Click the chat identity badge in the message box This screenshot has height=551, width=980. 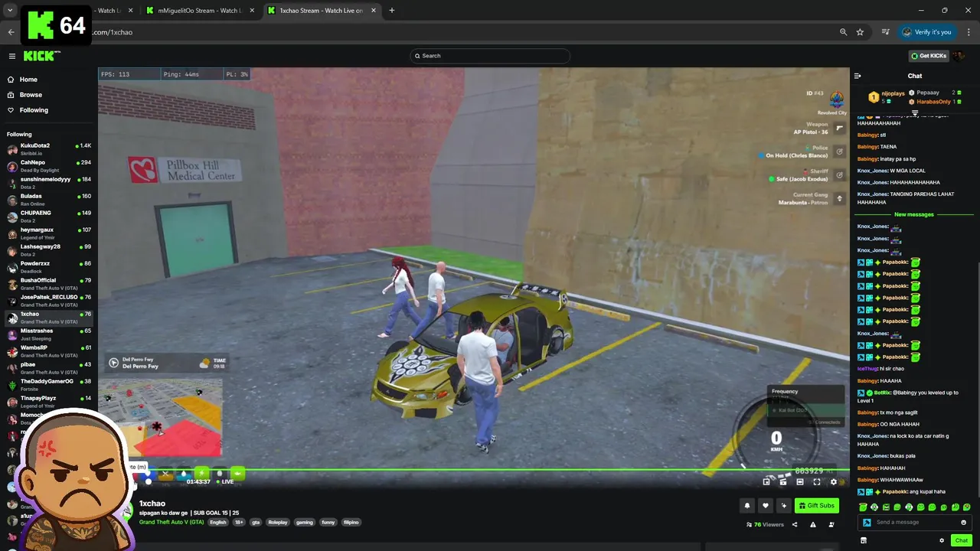867,523
